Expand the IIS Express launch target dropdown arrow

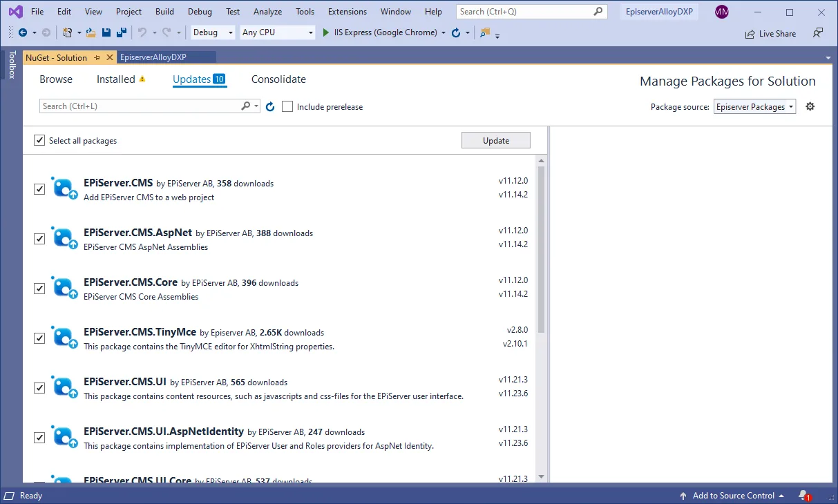(443, 32)
